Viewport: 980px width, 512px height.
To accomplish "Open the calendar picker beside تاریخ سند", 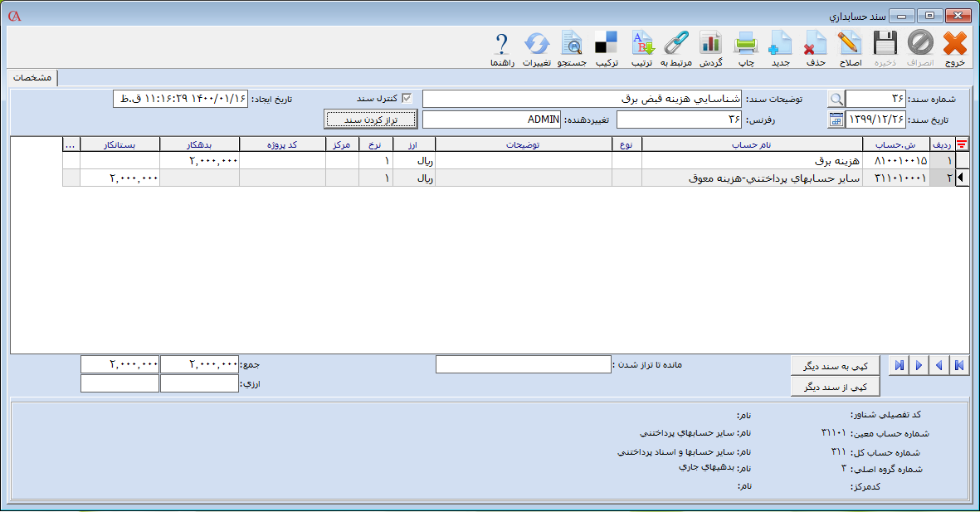I will click(x=836, y=119).
